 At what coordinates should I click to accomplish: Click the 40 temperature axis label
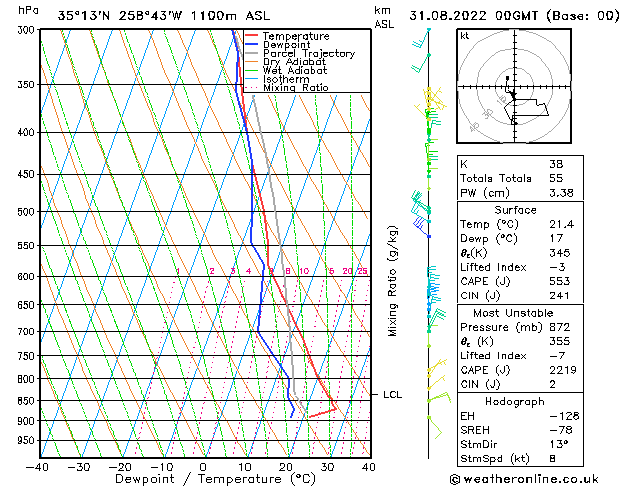(369, 467)
